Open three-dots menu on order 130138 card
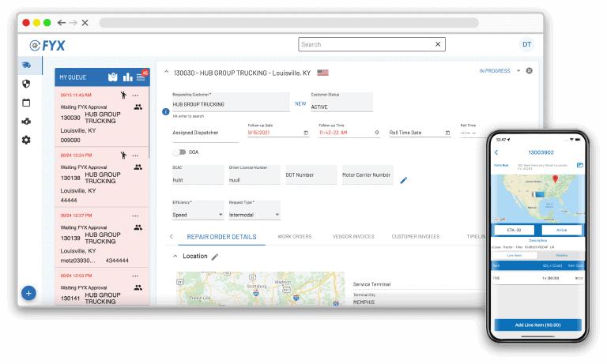This screenshot has width=607, height=364. click(135, 156)
